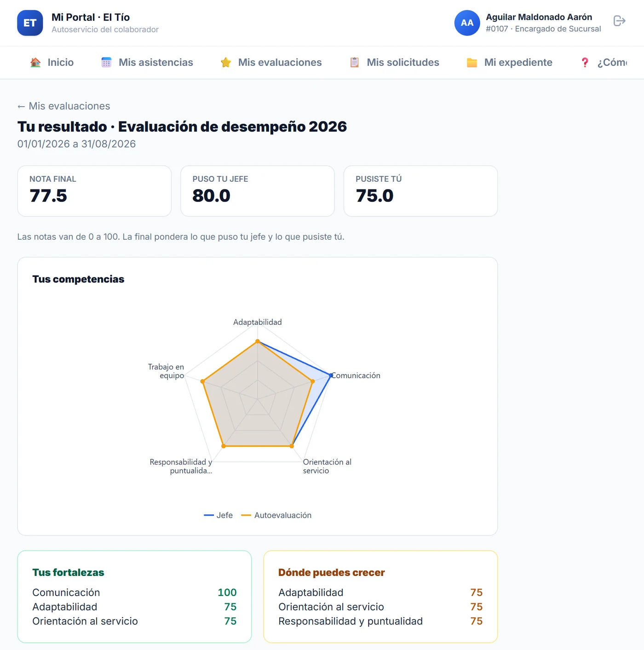Select Mis evaluaciones tab
This screenshot has height=650, width=644.
pyautogui.click(x=271, y=63)
